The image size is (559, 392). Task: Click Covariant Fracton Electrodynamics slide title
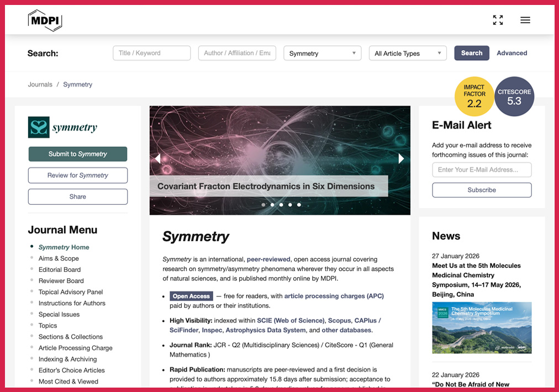tap(266, 187)
